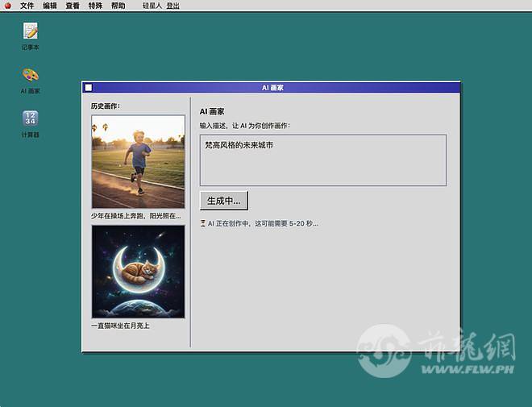Screen dimensions: 532x407
Task: Open the 特殊 menu
Action: pyautogui.click(x=95, y=6)
